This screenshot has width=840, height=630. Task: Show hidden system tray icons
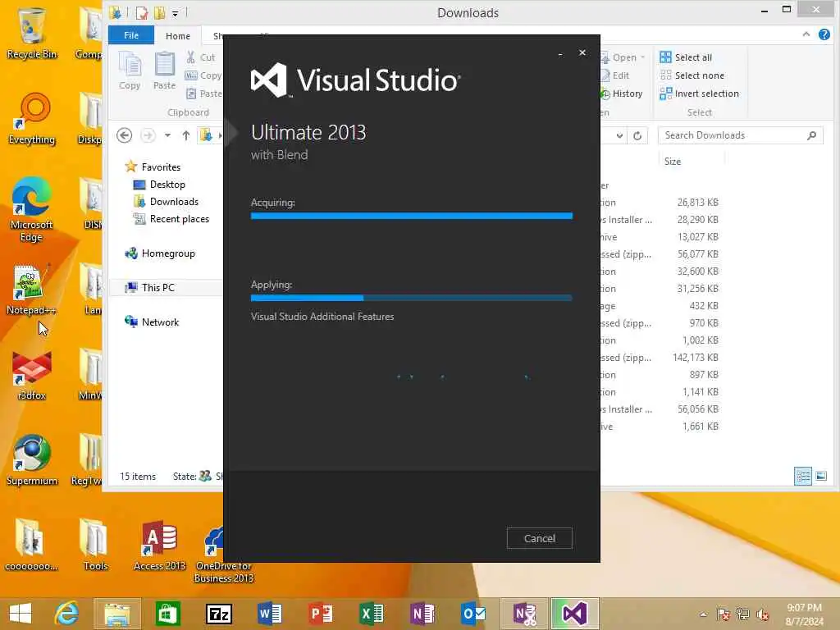[x=703, y=614]
